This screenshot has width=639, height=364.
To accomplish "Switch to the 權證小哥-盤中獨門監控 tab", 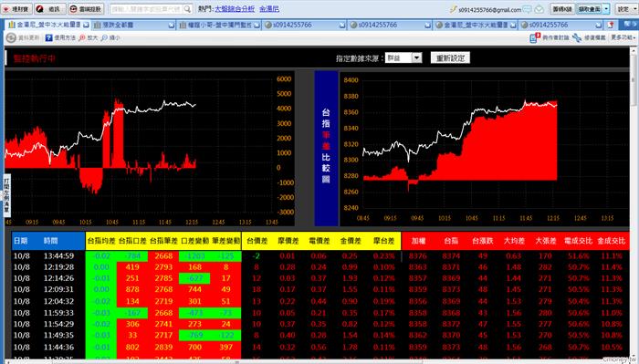I will tap(220, 25).
